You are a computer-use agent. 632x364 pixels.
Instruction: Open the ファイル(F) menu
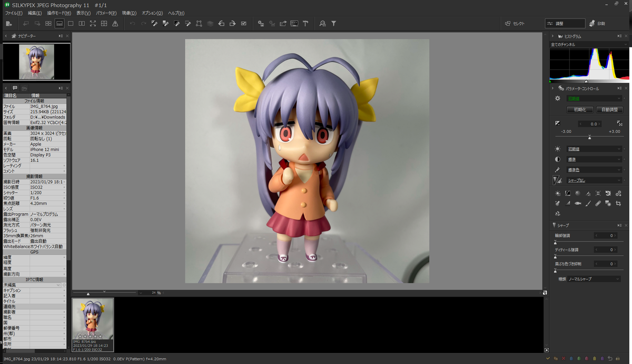coord(14,13)
